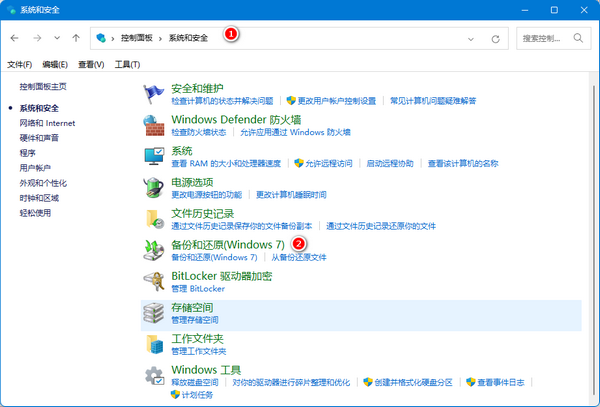
Task: Open the 文件历史记录 folder icon
Action: click(x=153, y=218)
